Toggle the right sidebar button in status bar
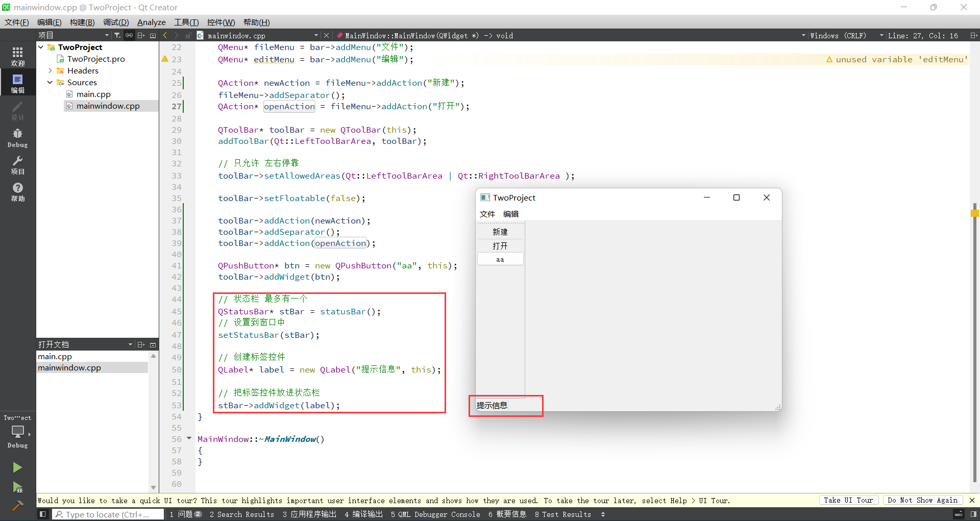Screen dimensions: 980x521 coord(973,514)
